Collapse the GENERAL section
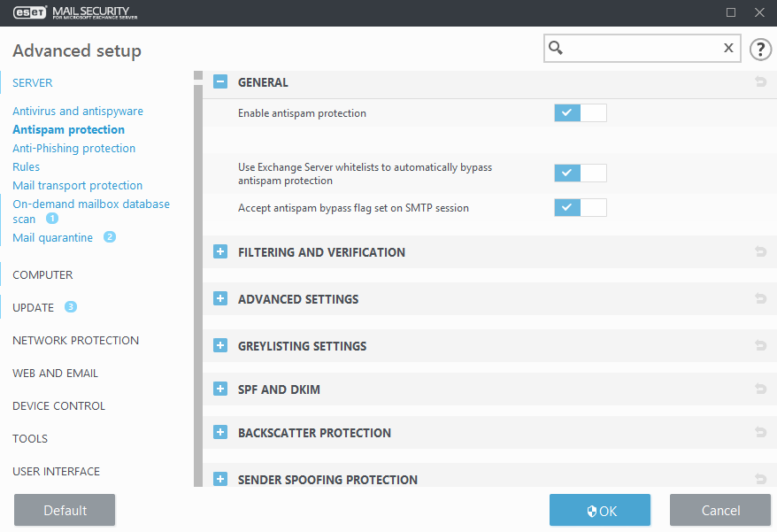 [220, 81]
